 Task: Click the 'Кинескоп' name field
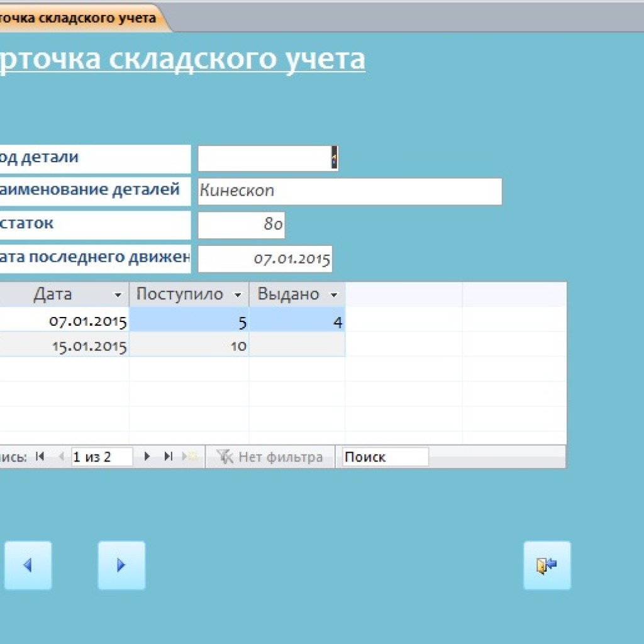(x=350, y=192)
